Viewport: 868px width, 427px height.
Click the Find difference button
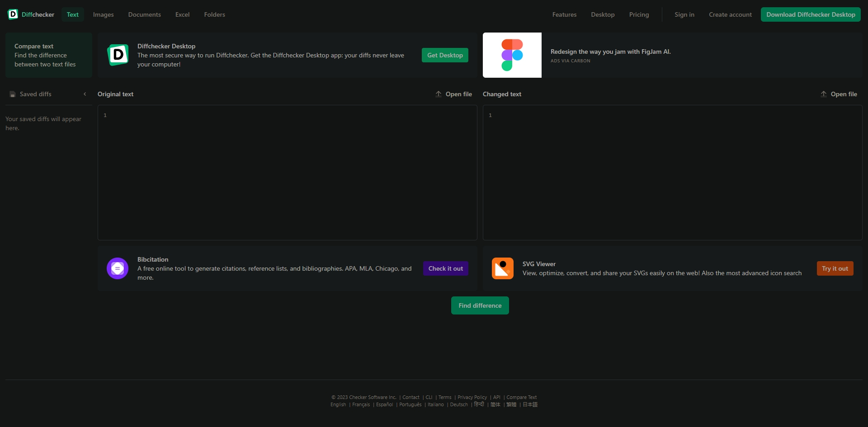coord(480,305)
